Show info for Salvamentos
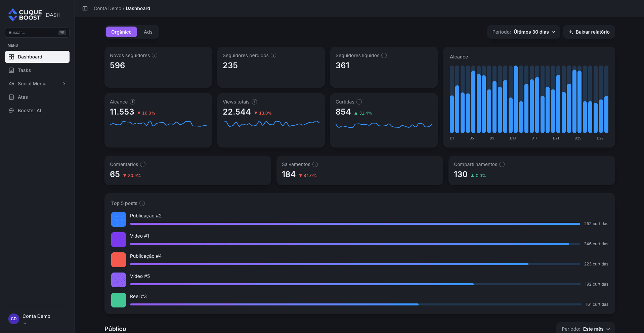 (x=315, y=164)
